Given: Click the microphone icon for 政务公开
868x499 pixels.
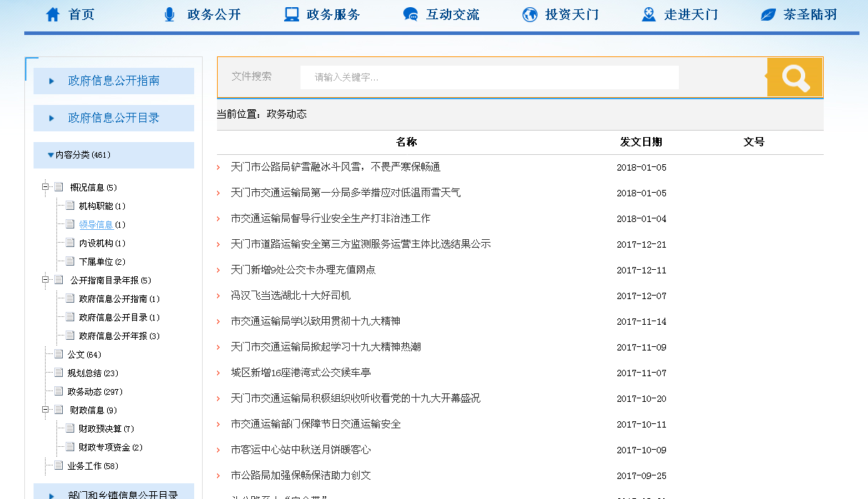Looking at the screenshot, I should [x=169, y=14].
